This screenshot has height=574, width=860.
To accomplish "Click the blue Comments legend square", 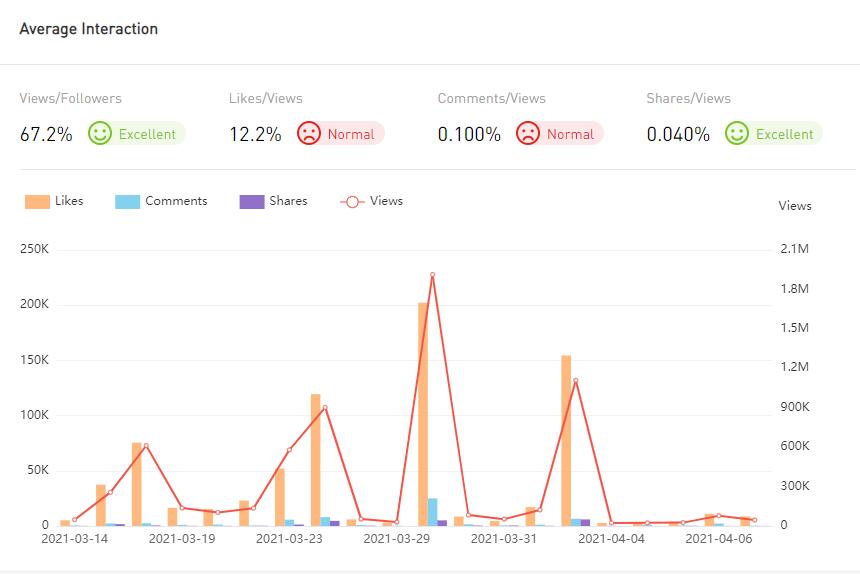I will click(127, 201).
